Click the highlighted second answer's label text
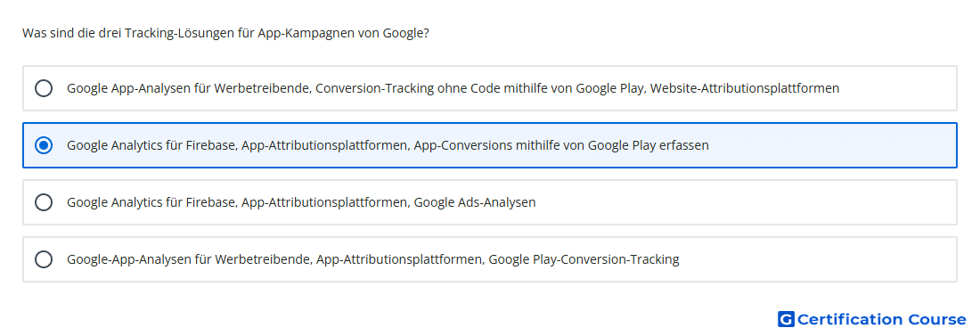Image resolution: width=980 pixels, height=336 pixels. tap(388, 145)
